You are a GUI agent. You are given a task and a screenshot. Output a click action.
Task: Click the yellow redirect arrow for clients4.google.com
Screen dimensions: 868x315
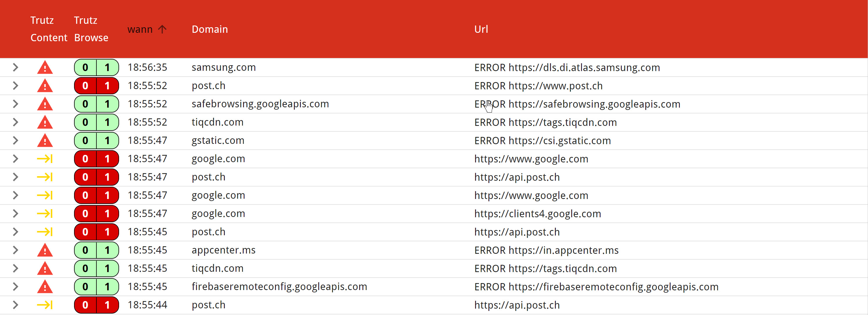pos(45,214)
